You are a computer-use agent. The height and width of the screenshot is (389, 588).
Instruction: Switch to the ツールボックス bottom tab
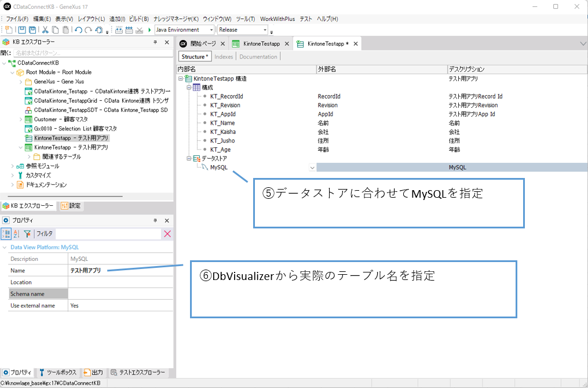coord(58,372)
